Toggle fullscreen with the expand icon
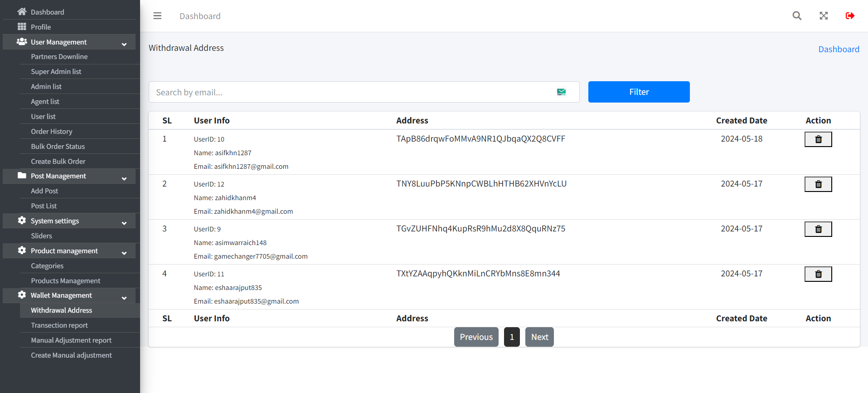Viewport: 868px width, 393px height. pos(824,16)
